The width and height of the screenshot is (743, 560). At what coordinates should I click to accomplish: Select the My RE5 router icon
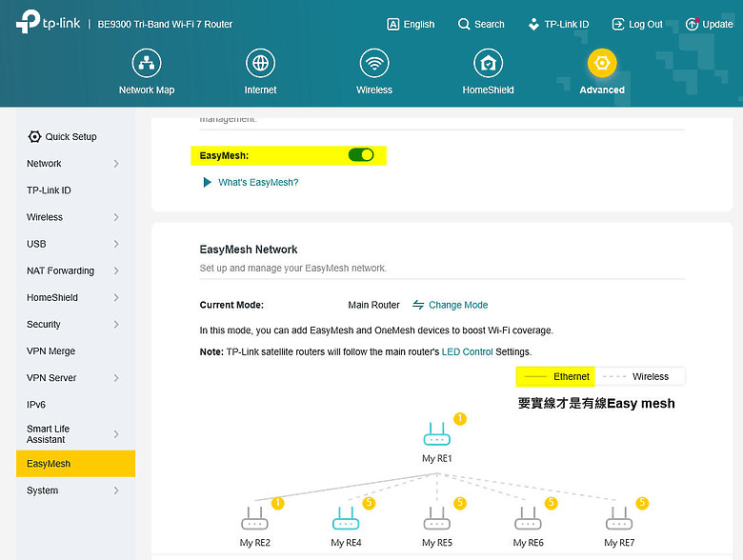436,518
